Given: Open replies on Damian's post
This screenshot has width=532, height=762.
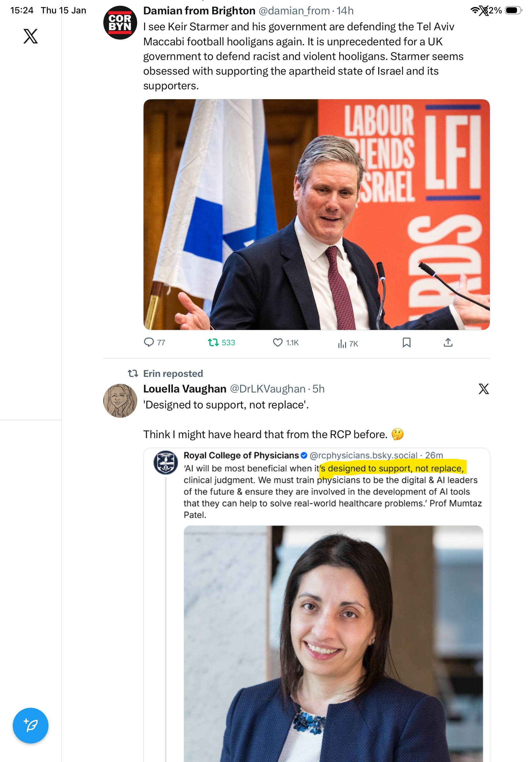Looking at the screenshot, I should pyautogui.click(x=154, y=342).
